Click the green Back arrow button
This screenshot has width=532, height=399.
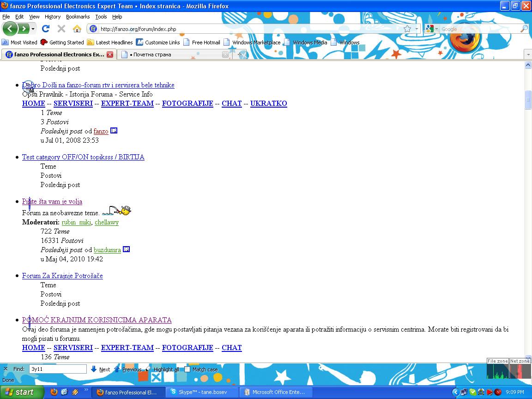[10, 29]
